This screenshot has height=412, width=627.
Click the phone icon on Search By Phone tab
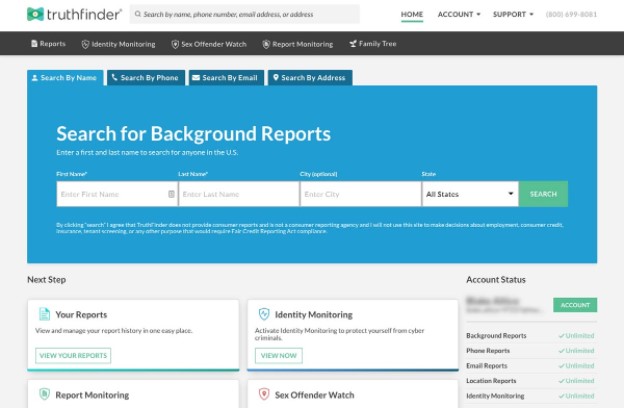coord(114,77)
